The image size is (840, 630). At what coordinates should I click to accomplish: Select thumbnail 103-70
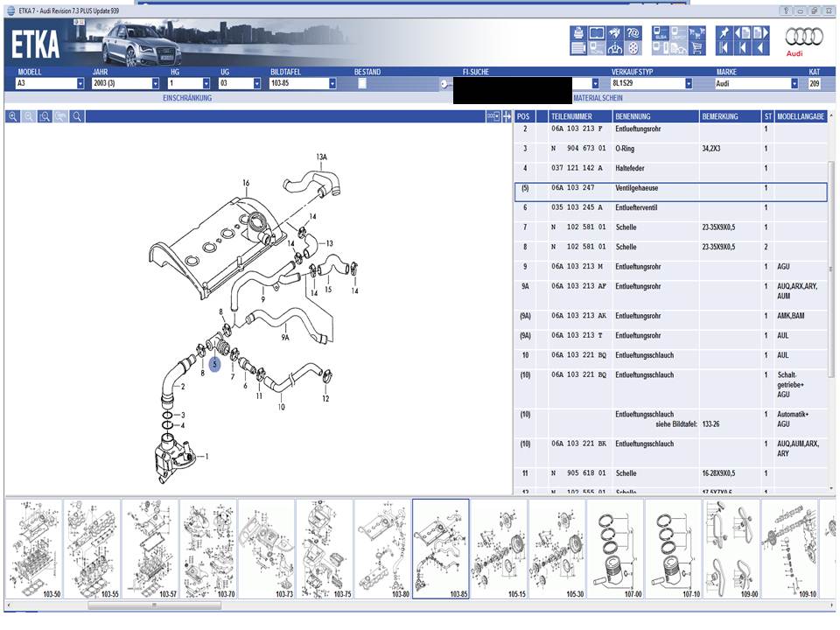coord(208,549)
